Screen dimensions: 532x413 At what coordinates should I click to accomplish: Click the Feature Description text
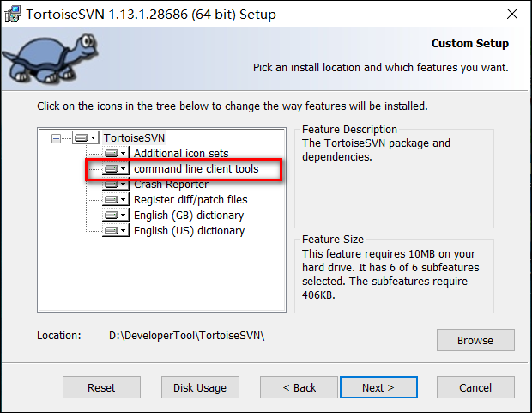(376, 149)
